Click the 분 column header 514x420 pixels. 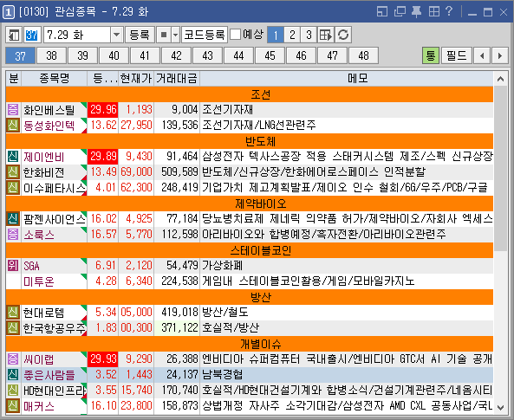pyautogui.click(x=14, y=79)
